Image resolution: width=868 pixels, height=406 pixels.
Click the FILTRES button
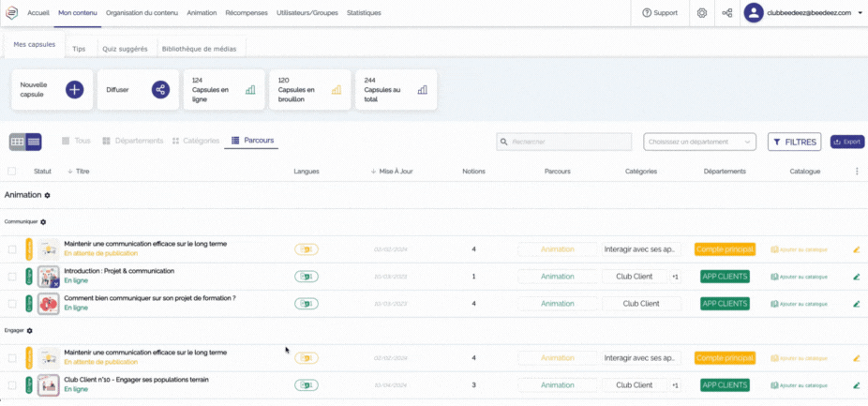[x=794, y=142]
